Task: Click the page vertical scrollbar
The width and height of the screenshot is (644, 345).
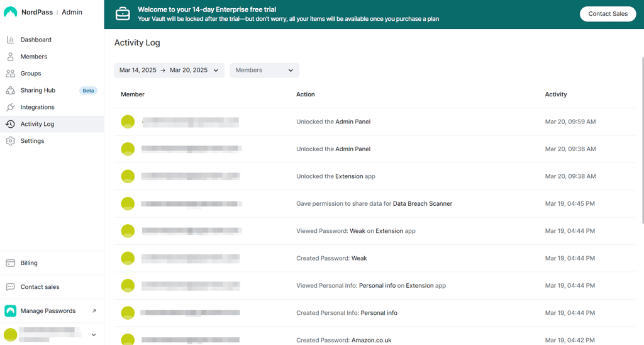Action: (642, 140)
